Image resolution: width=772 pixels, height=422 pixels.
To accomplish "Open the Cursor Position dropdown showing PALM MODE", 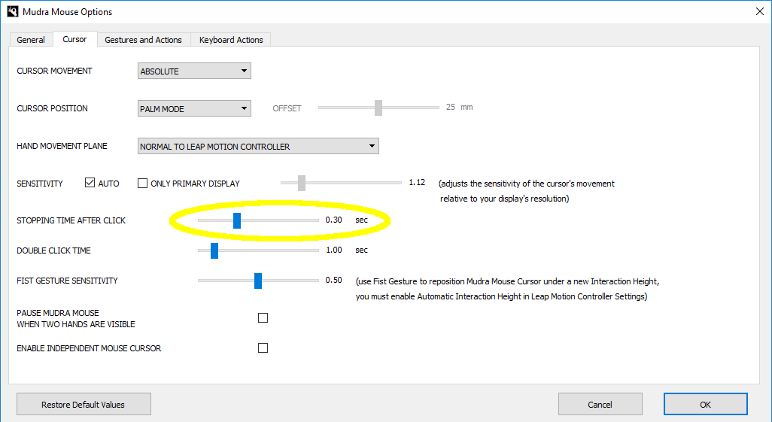I will (x=194, y=108).
